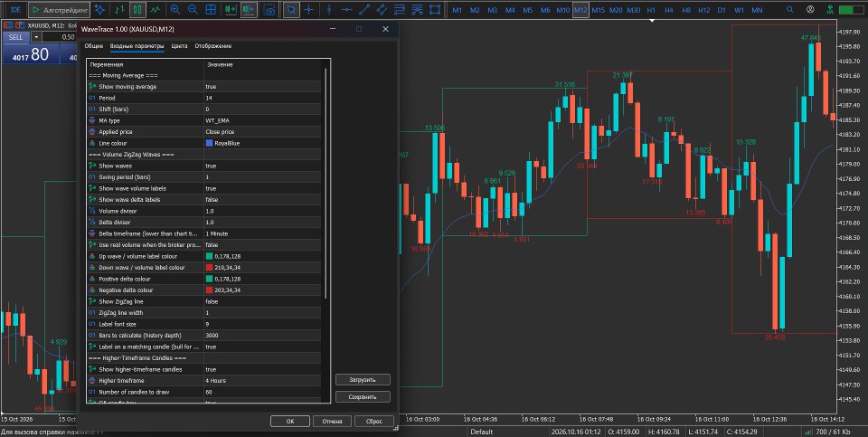Screen dimensions: 868x437
Task: Open the IDE MetaEditor button
Action: (16, 9)
